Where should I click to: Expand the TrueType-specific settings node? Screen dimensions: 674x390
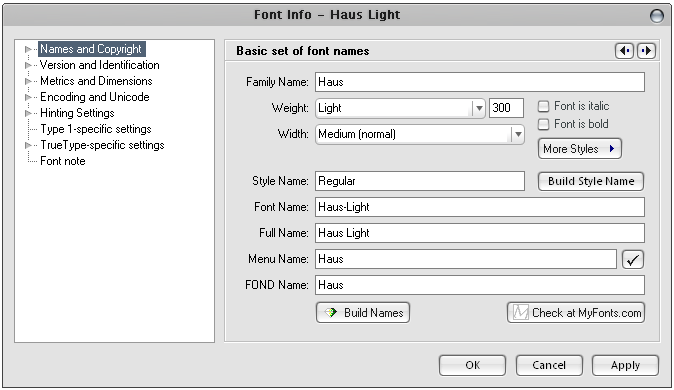point(28,145)
